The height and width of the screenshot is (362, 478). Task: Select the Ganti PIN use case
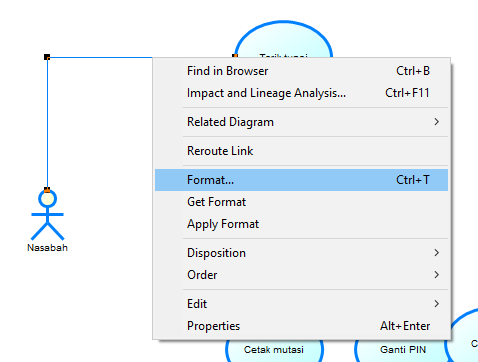(403, 350)
